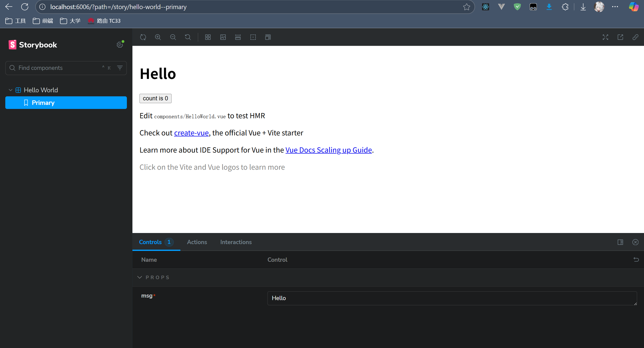This screenshot has width=644, height=348.
Task: Collapse the Hello World component tree
Action: coord(11,90)
